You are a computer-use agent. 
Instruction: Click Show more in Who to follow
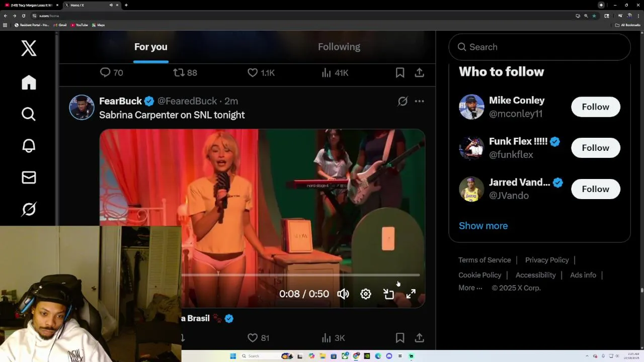[483, 226]
